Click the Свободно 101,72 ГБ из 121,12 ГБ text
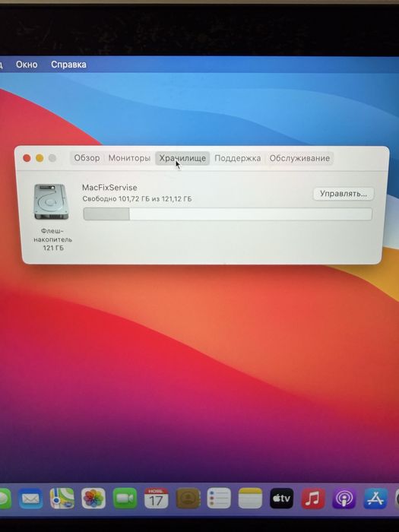Viewport: 399px width, 532px height. coord(137,199)
